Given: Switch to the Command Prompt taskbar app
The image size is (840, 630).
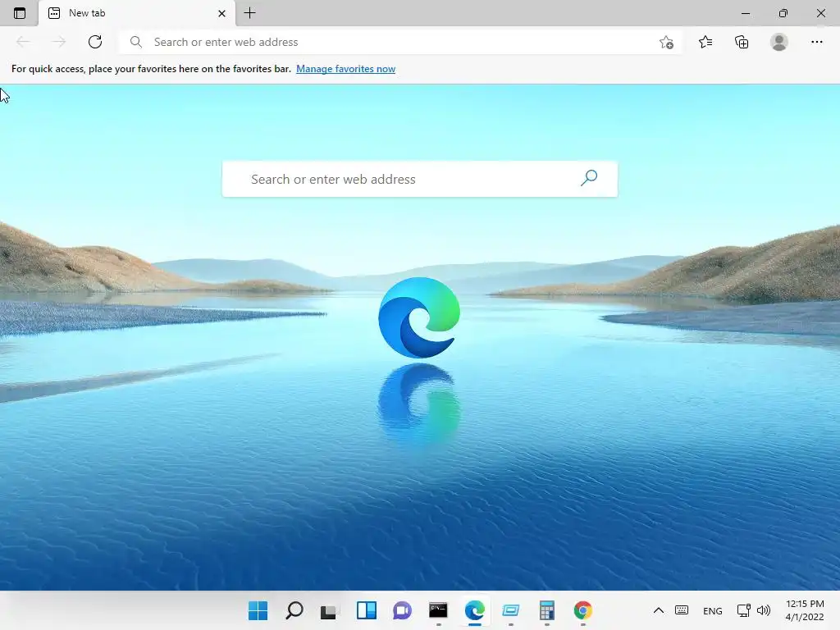Looking at the screenshot, I should tap(438, 610).
